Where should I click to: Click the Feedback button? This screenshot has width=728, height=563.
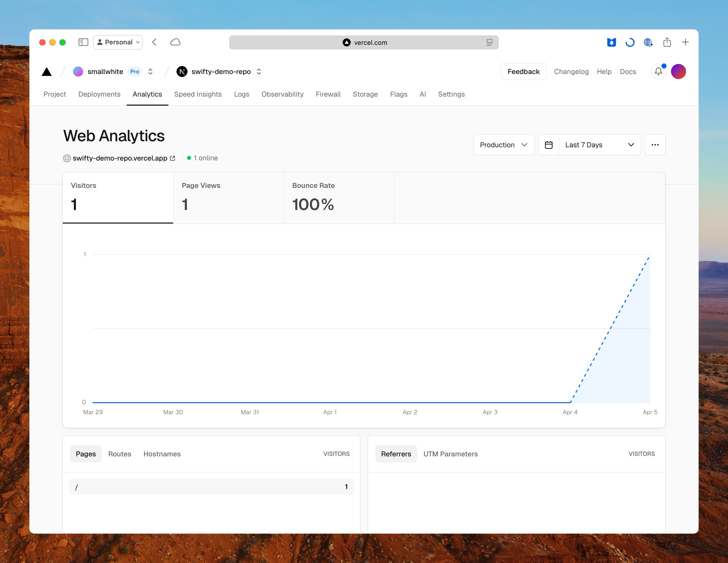(523, 72)
